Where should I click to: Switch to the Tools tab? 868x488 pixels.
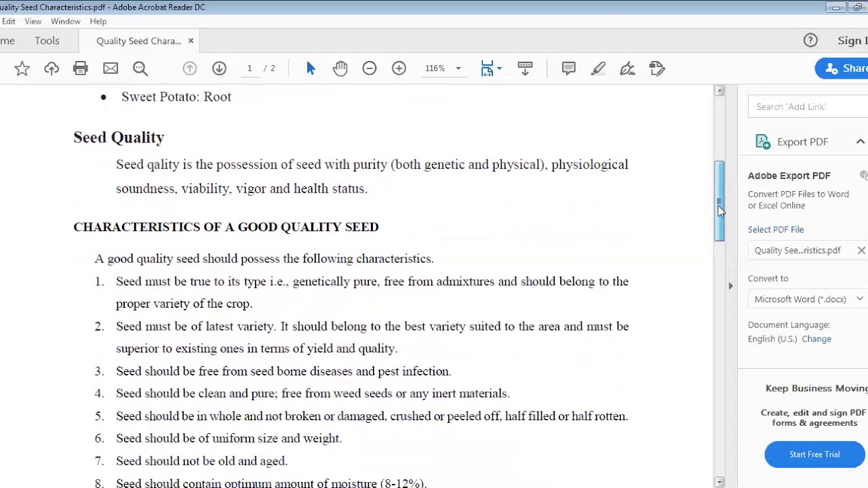coord(47,41)
